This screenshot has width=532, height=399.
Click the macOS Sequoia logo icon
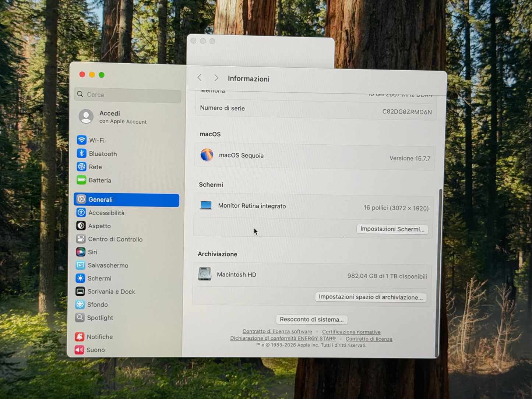tap(207, 155)
